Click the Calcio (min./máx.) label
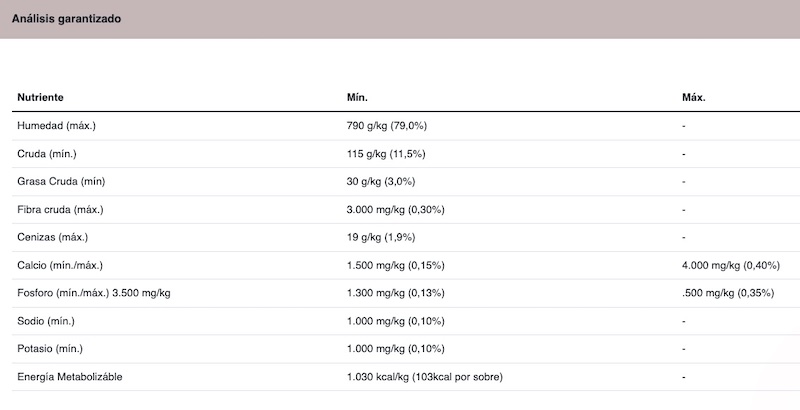Image resolution: width=800 pixels, height=410 pixels. point(60,265)
